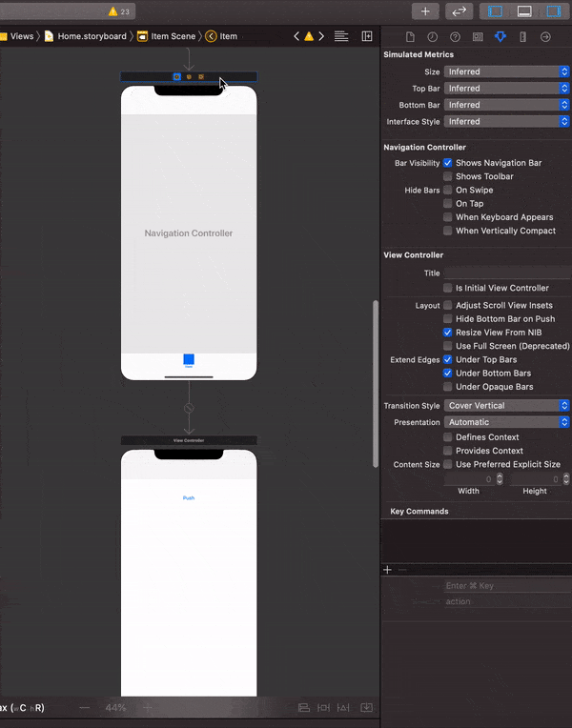
Task: Enable Shows Toolbar checkbox
Action: [x=447, y=176]
